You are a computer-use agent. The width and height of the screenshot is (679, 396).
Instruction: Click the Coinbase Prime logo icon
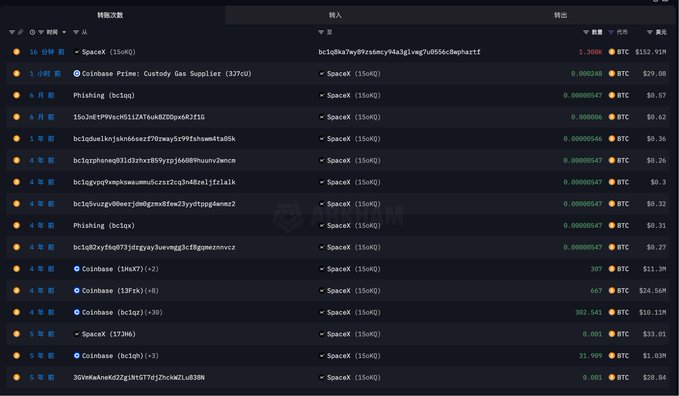(x=77, y=74)
